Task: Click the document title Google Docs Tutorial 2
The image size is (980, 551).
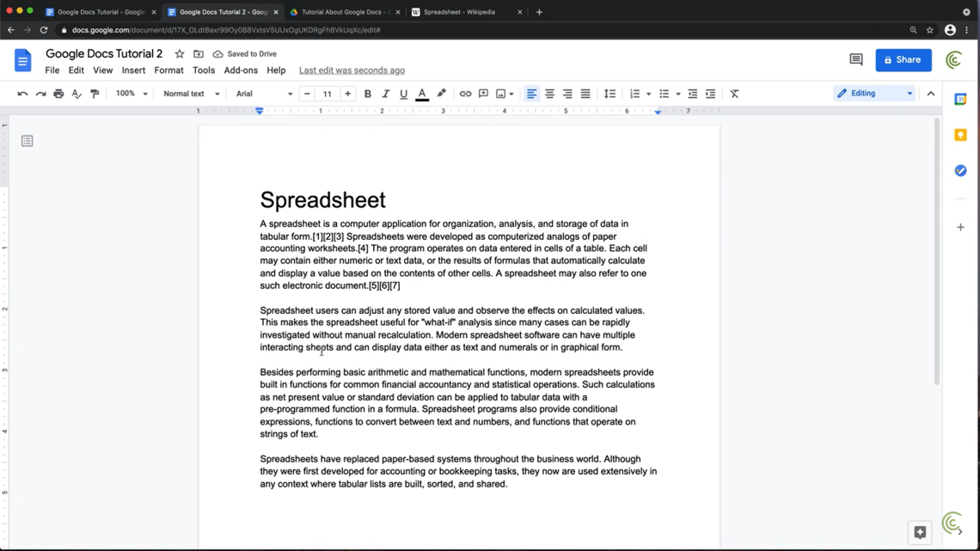Action: tap(104, 53)
